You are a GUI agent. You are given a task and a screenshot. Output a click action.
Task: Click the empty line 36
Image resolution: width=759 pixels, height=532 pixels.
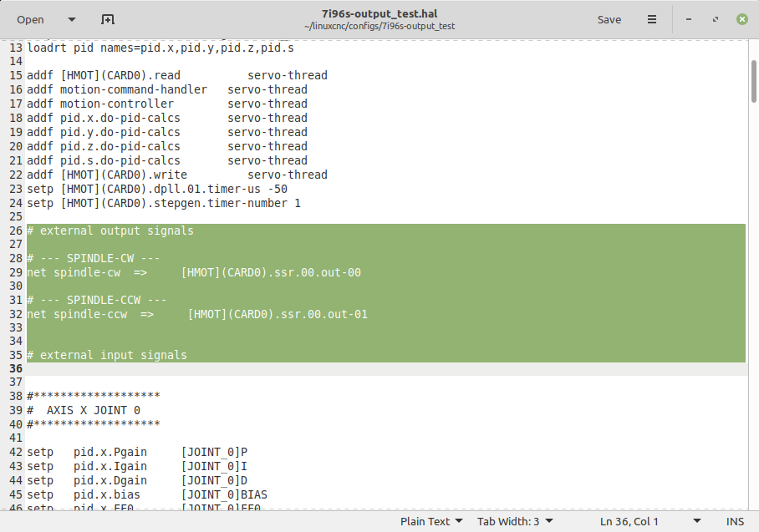334,368
